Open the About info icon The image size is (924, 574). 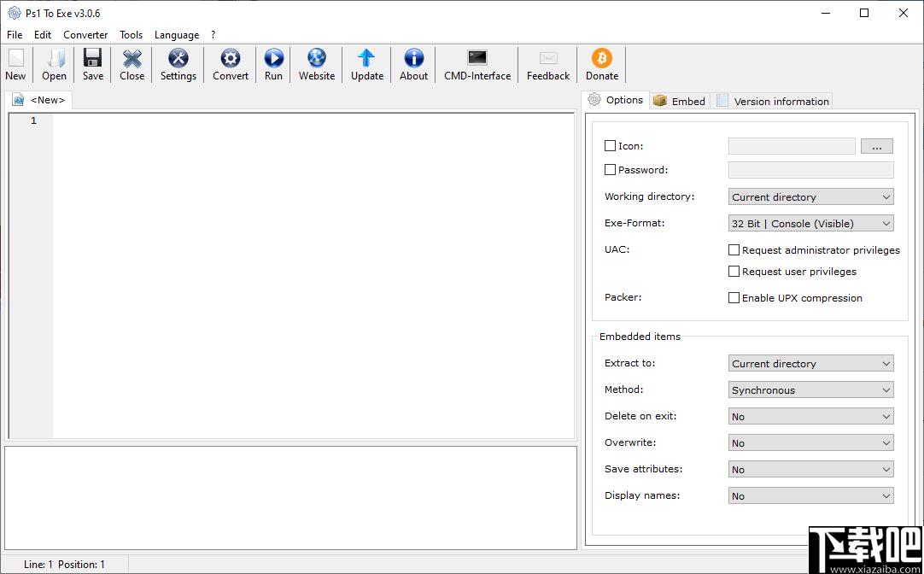click(413, 58)
